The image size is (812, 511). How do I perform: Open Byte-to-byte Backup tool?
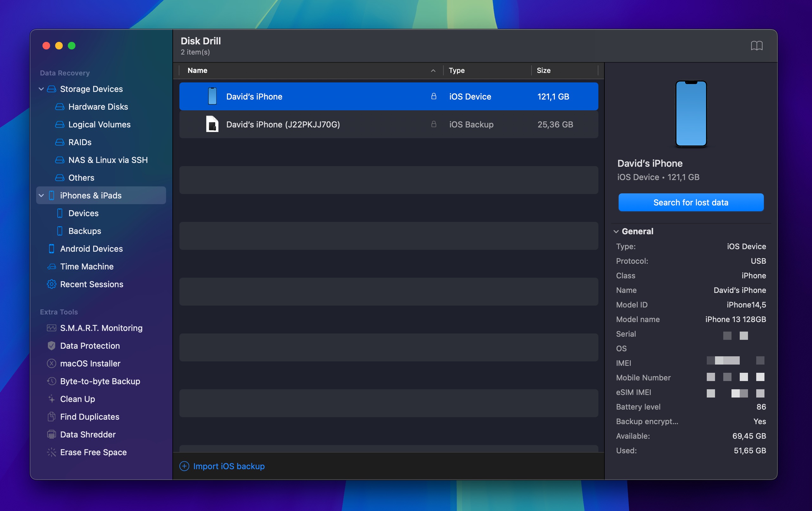(100, 381)
